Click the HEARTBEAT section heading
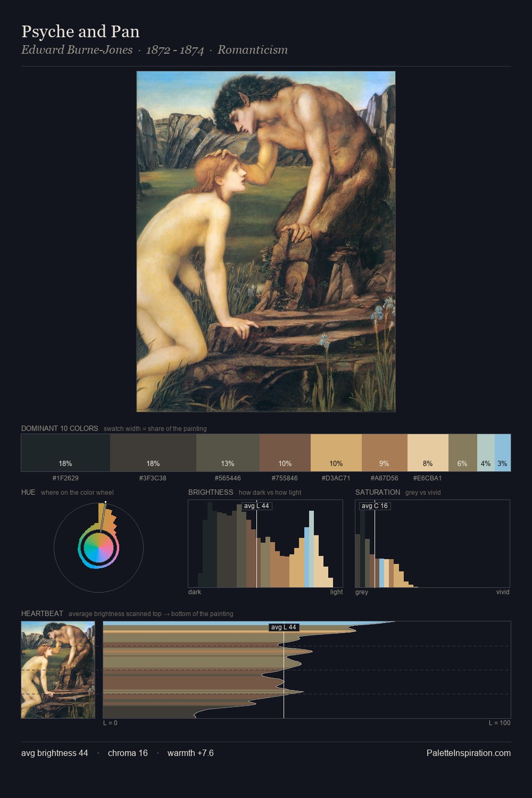 (x=42, y=613)
